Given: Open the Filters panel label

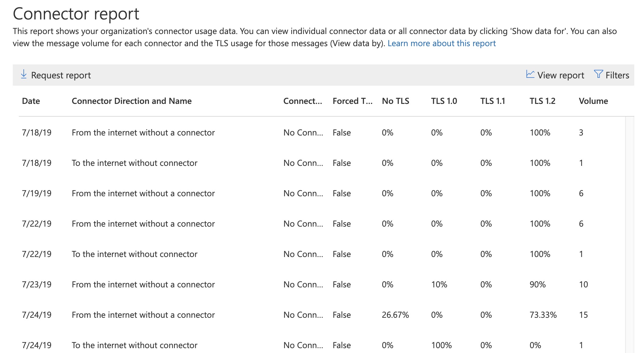Looking at the screenshot, I should pos(617,75).
